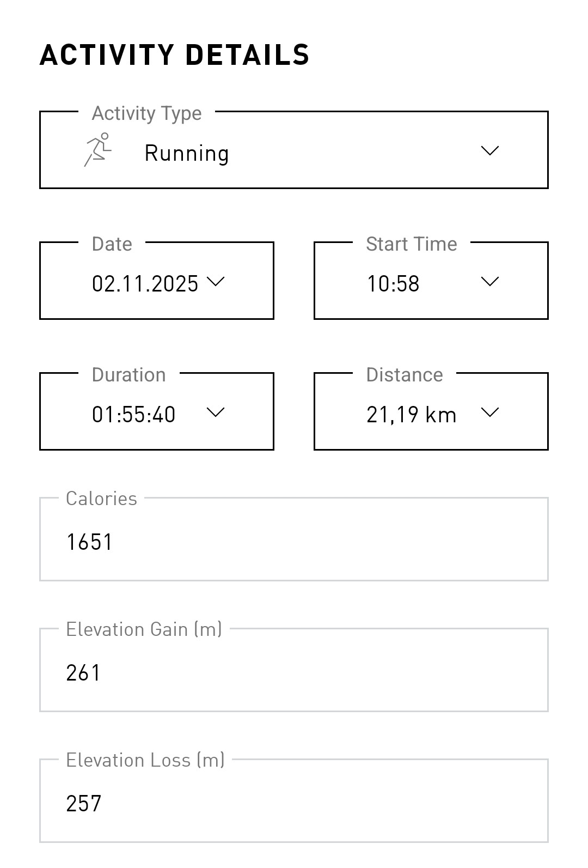This screenshot has height=868, width=588.
Task: Click the 1651 calories value
Action: pyautogui.click(x=89, y=542)
